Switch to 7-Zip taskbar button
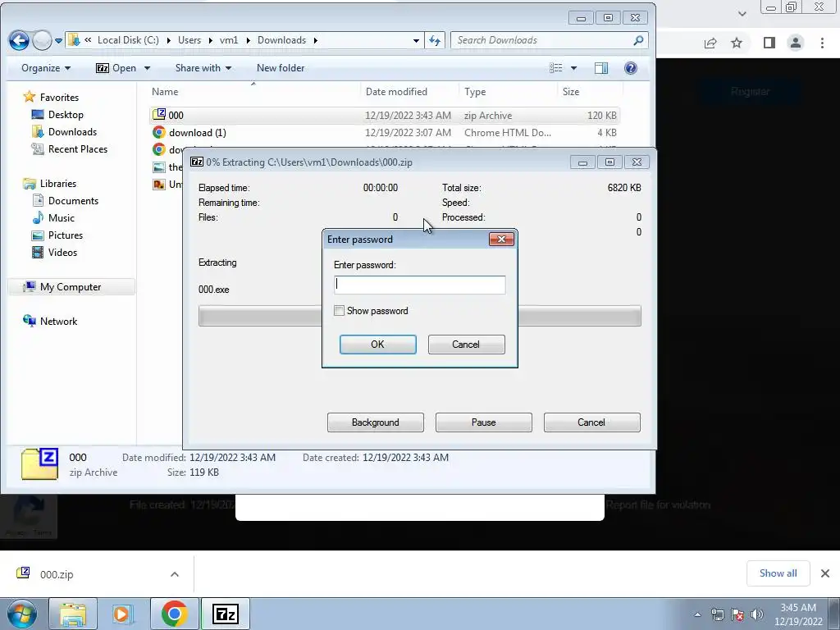The image size is (840, 630). click(x=225, y=614)
